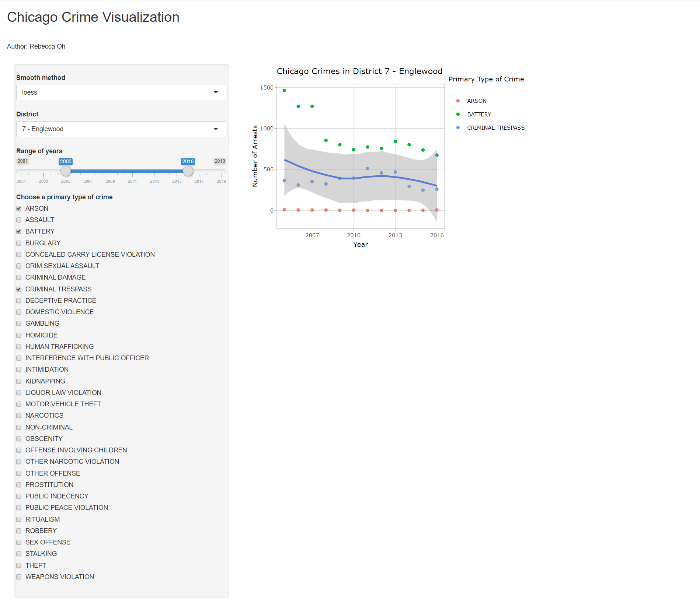Click the 'Author: Rebecca Oh' text
The width and height of the screenshot is (700, 606).
tap(36, 46)
